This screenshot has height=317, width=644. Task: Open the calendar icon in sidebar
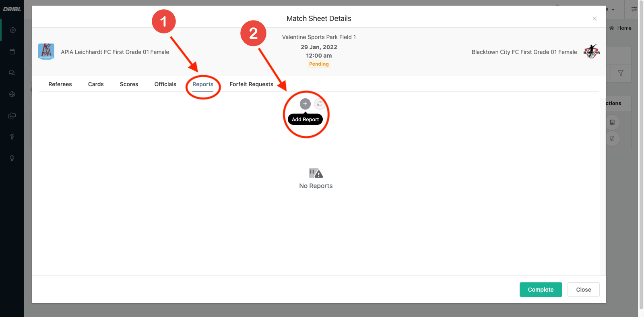pyautogui.click(x=12, y=52)
